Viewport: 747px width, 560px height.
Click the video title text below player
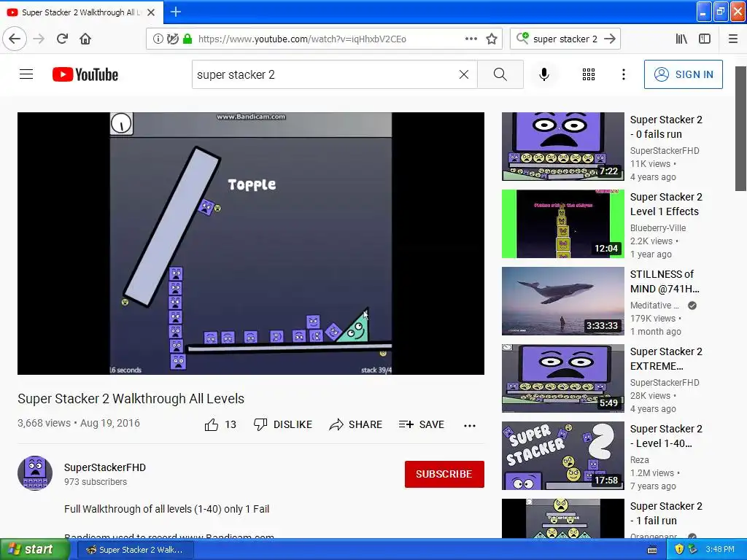[131, 399]
